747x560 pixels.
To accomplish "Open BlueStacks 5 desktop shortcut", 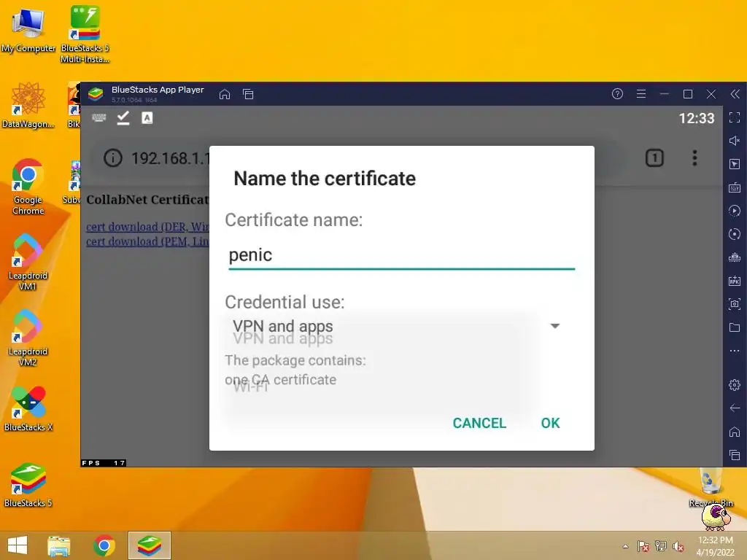I will click(28, 485).
